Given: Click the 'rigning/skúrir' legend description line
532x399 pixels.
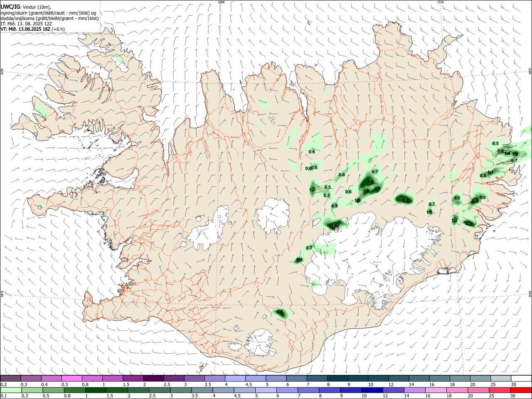Looking at the screenshot, I should 48,12.
